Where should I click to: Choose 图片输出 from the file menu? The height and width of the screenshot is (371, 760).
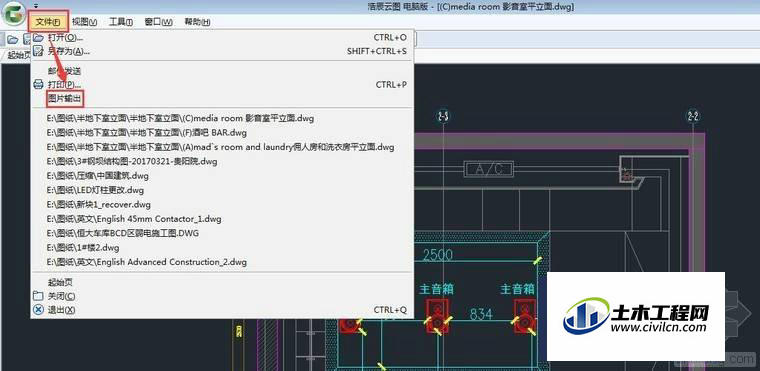[x=222, y=99]
